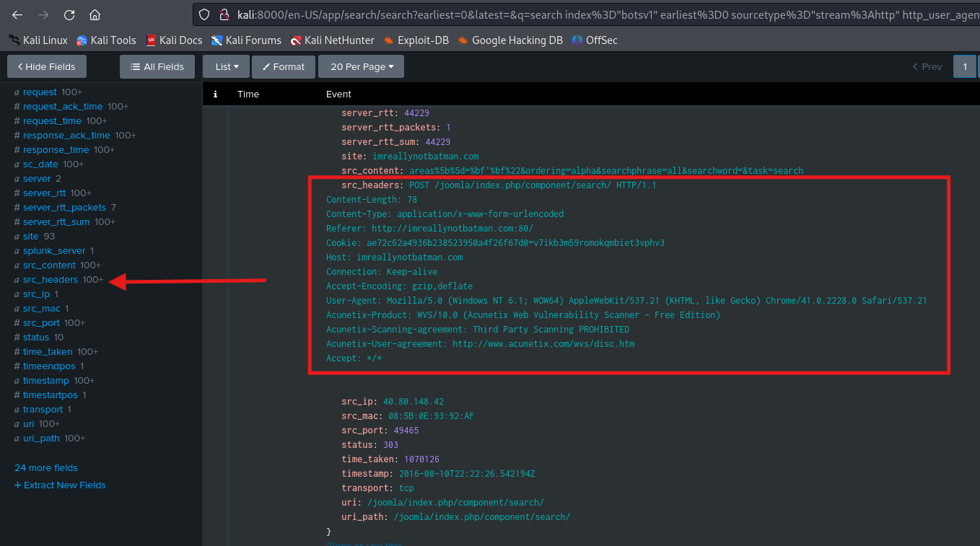980x546 pixels.
Task: Go to the Prev results page
Action: click(927, 66)
